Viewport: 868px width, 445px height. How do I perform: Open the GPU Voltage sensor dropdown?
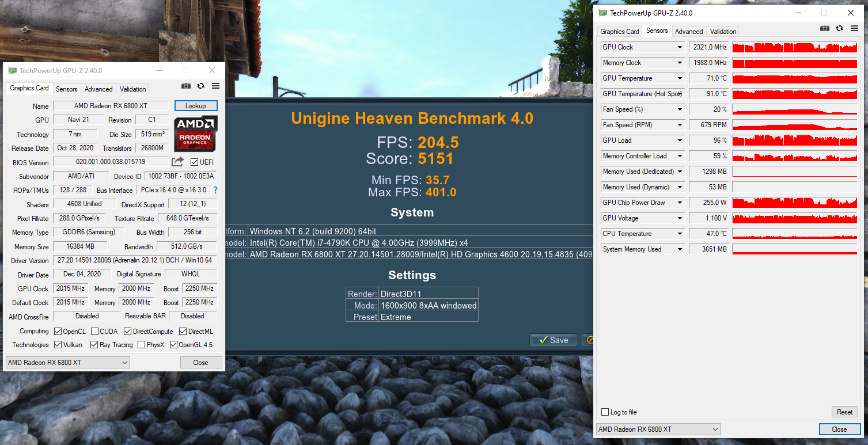click(x=680, y=218)
